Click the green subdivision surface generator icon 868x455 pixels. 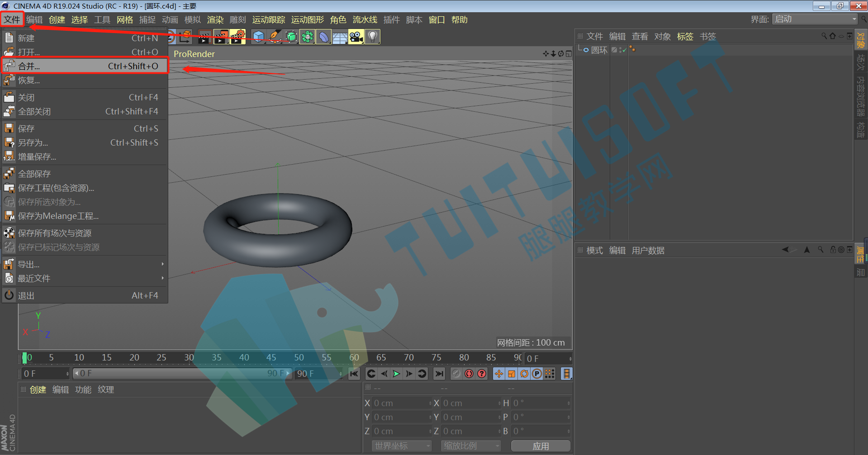pyautogui.click(x=291, y=37)
